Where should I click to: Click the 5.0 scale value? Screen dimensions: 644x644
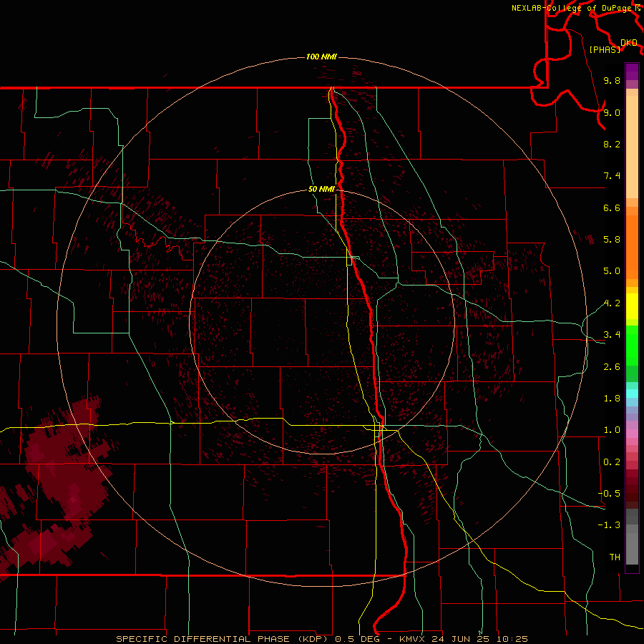[x=612, y=271]
